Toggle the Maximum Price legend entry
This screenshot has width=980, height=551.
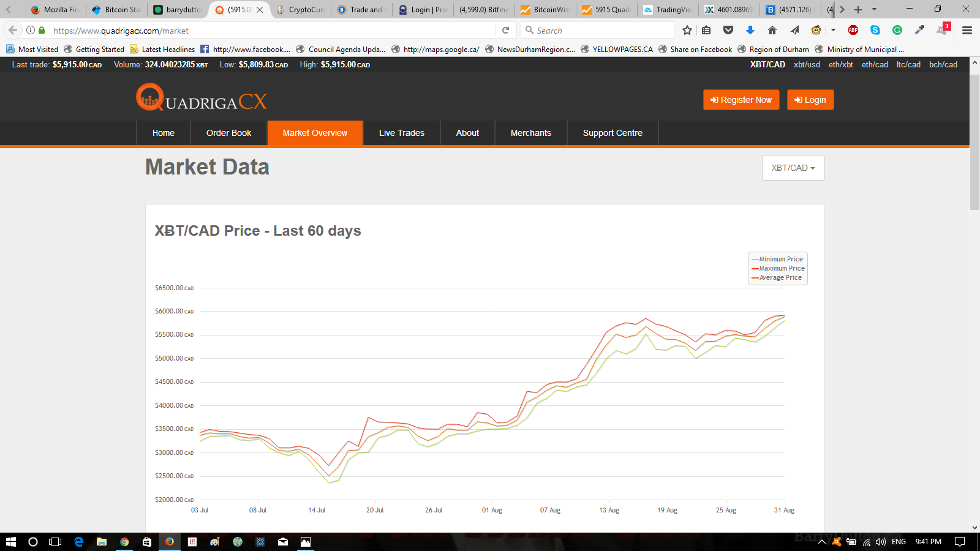(778, 268)
